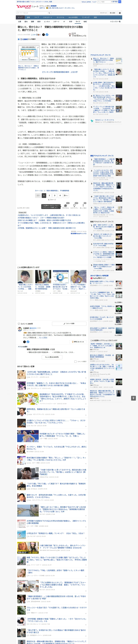
Task: Click 石渡嶺司's commenter avatar
Action: click(x=20, y=329)
